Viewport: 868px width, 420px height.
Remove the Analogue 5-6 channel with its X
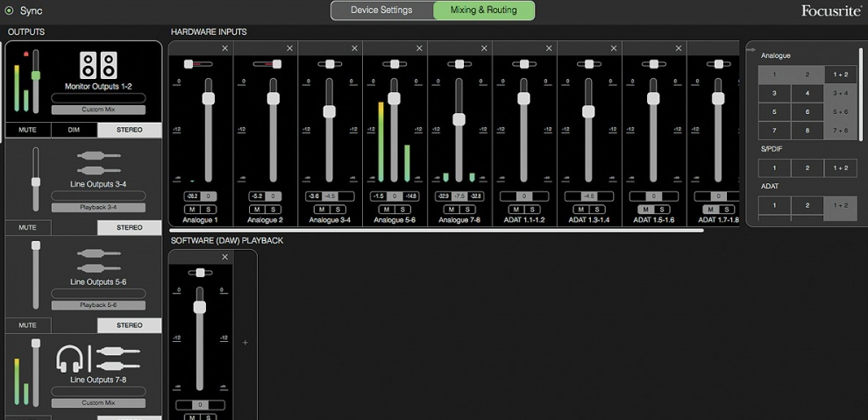pyautogui.click(x=419, y=48)
